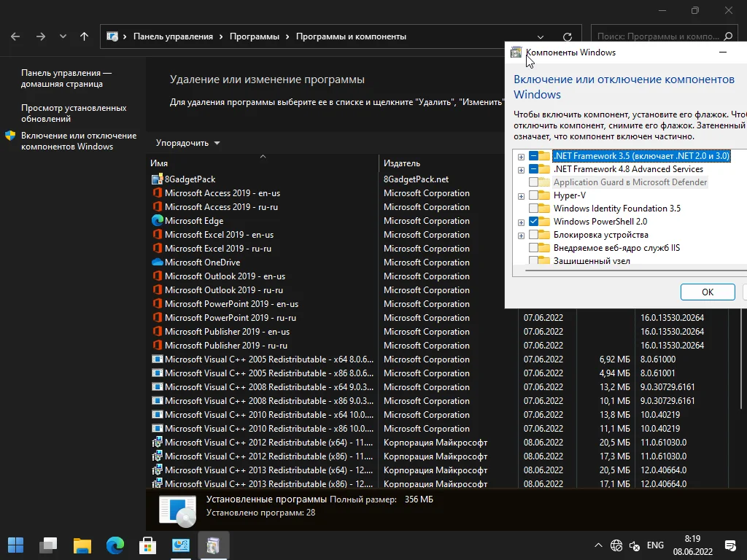Image resolution: width=747 pixels, height=560 pixels.
Task: Uncheck the Windows PowerShell 2.0 checkbox
Action: pos(534,222)
